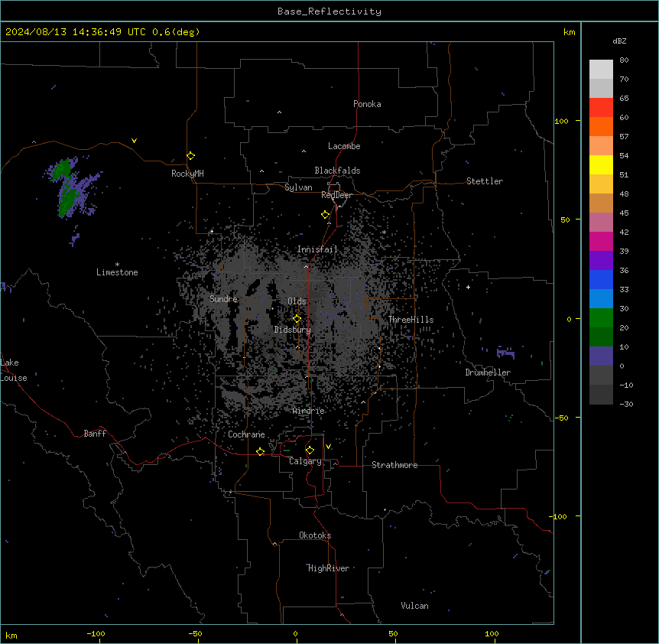Viewport: 659px width, 644px height.
Task: Select the yellow diamond marker below Olds
Action: (297, 319)
